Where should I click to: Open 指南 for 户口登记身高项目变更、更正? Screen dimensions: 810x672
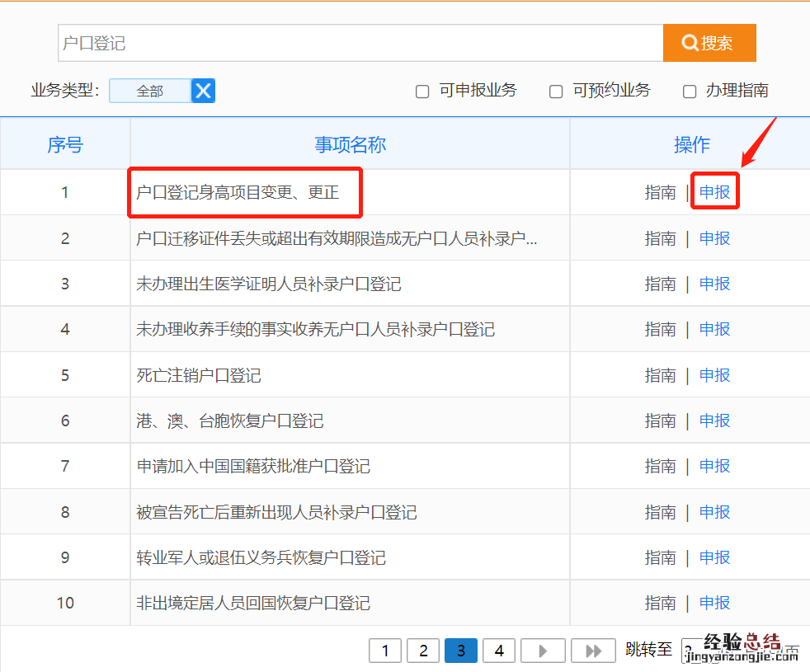pyautogui.click(x=660, y=192)
